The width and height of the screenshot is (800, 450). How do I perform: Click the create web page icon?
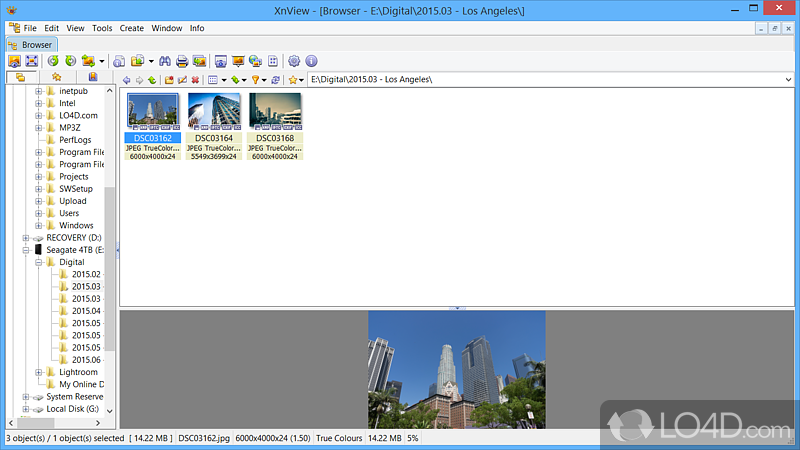pos(255,61)
